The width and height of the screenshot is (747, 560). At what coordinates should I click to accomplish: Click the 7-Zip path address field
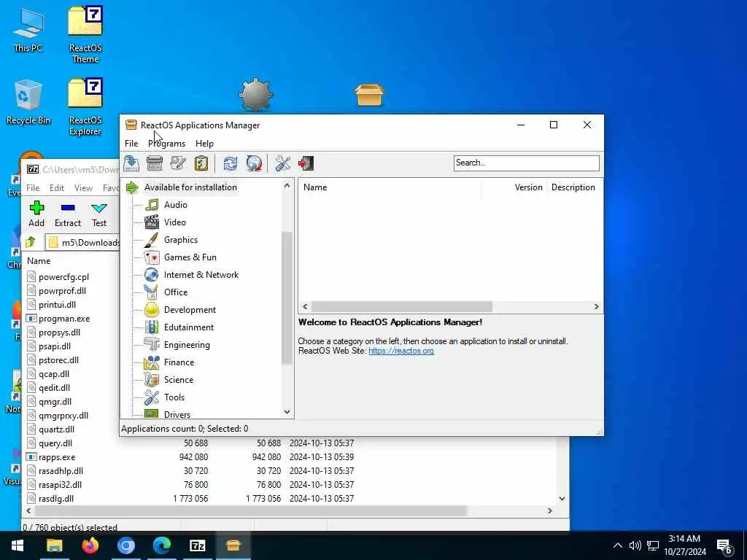coord(83,242)
